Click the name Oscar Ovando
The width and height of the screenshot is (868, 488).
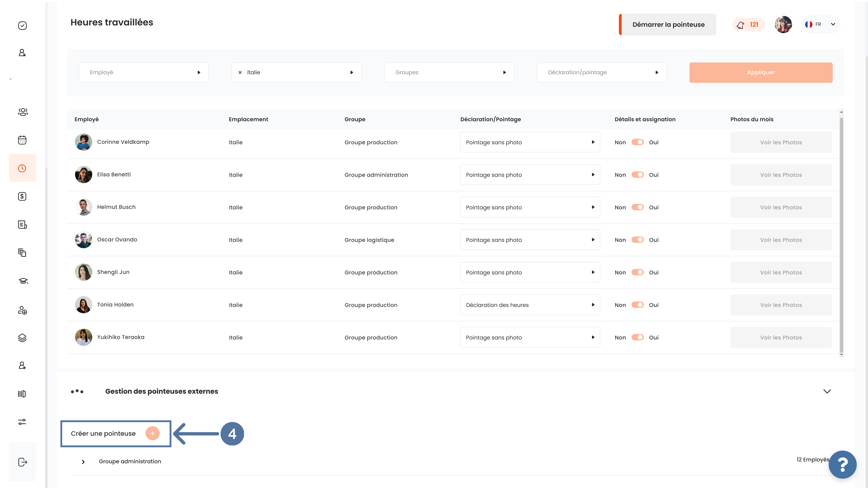[x=117, y=239]
